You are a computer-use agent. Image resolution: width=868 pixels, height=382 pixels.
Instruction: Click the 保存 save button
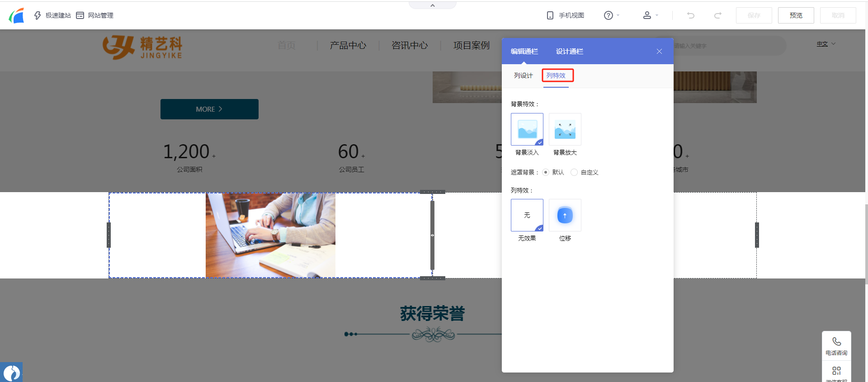754,15
